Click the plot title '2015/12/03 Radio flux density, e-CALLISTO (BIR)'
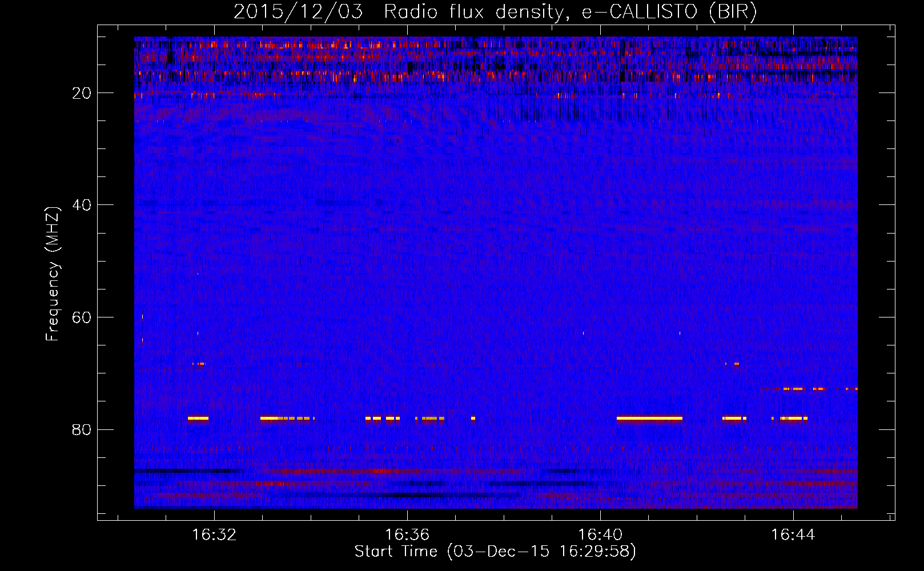The image size is (924, 571). 495,11
